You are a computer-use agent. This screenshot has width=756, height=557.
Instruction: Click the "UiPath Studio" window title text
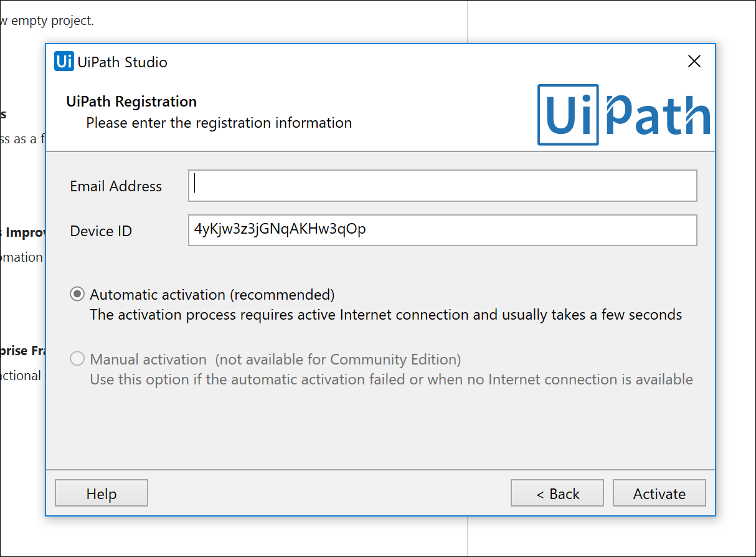123,62
